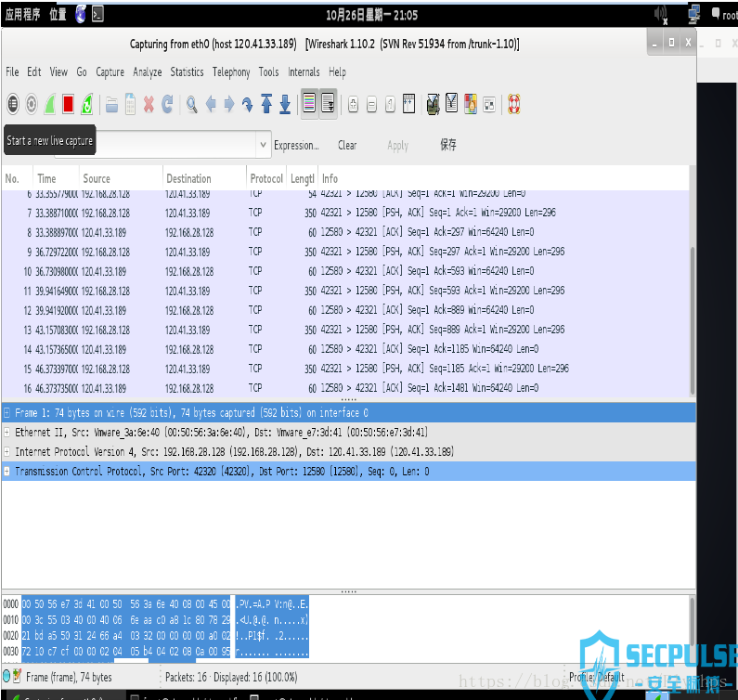This screenshot has height=700, width=738.
Task: Go forward in packet history arrow
Action: point(229,104)
